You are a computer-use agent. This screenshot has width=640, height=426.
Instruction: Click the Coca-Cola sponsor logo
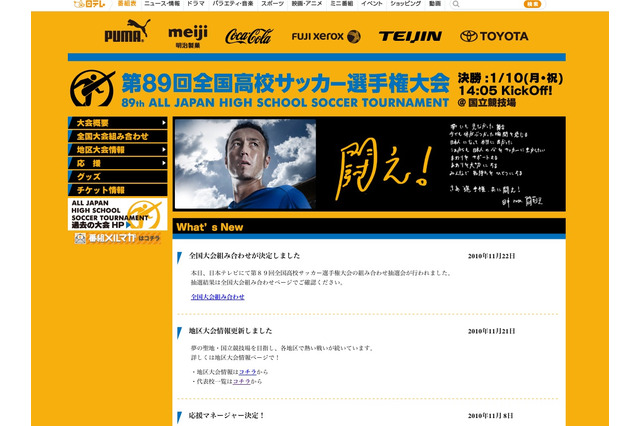pos(249,36)
